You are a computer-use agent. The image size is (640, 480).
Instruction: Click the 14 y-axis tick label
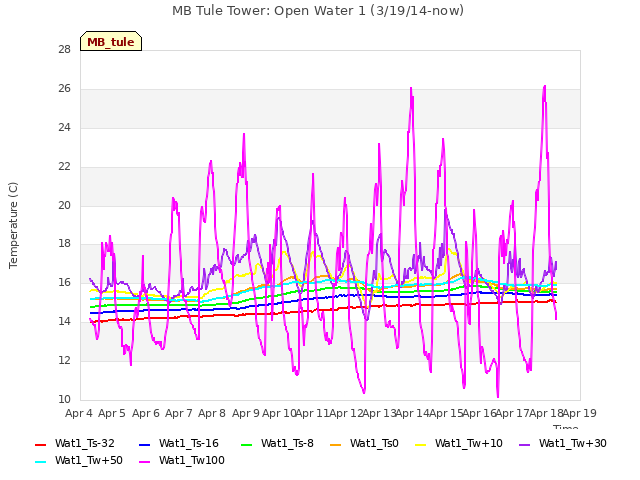(64, 322)
